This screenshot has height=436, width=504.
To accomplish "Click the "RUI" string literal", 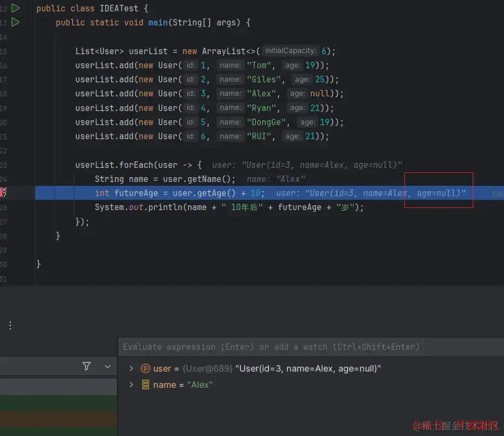I will (x=259, y=136).
